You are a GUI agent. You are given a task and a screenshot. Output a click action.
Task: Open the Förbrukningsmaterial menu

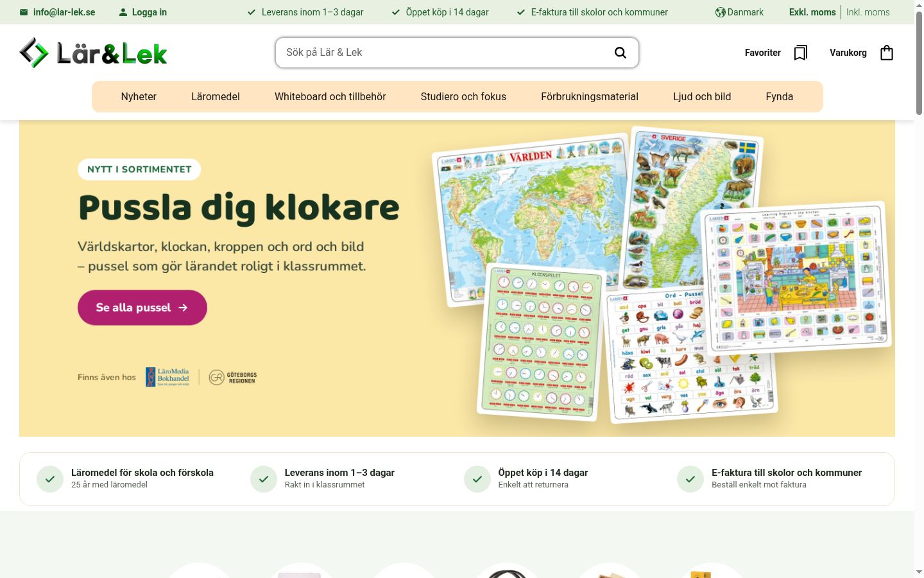tap(590, 97)
